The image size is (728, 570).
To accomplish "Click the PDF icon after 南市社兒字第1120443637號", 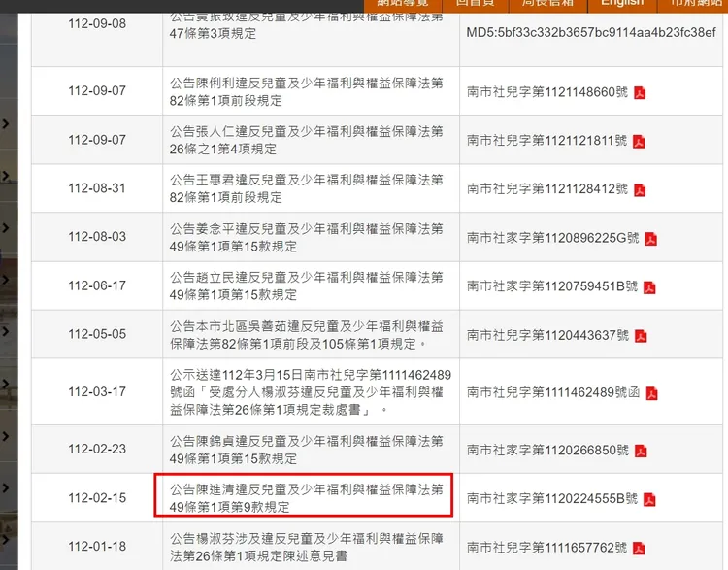I will point(640,335).
